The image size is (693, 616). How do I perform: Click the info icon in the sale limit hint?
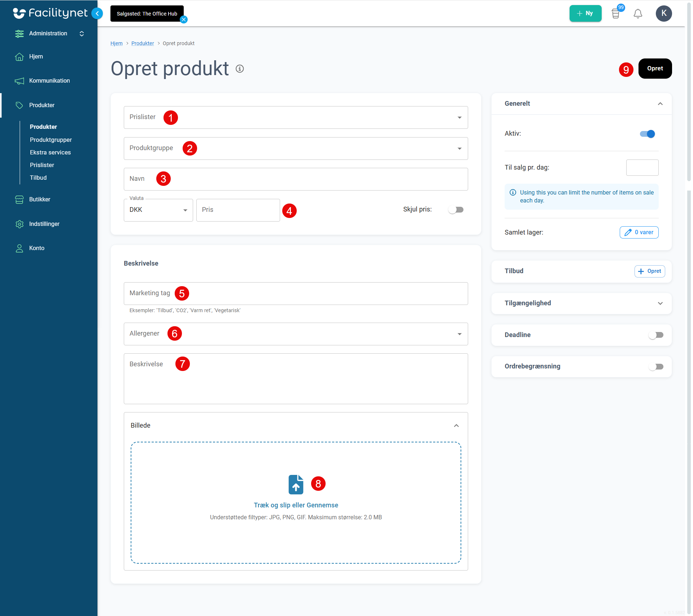coord(513,192)
